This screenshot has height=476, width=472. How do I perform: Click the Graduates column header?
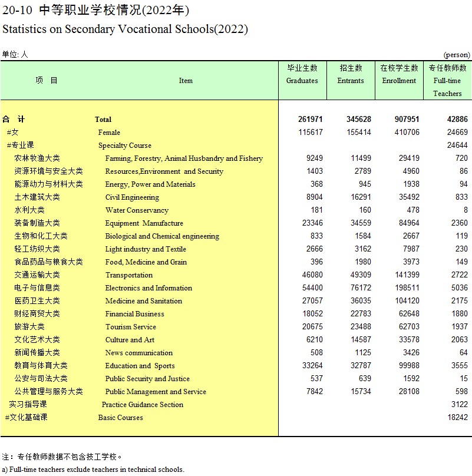click(x=302, y=81)
